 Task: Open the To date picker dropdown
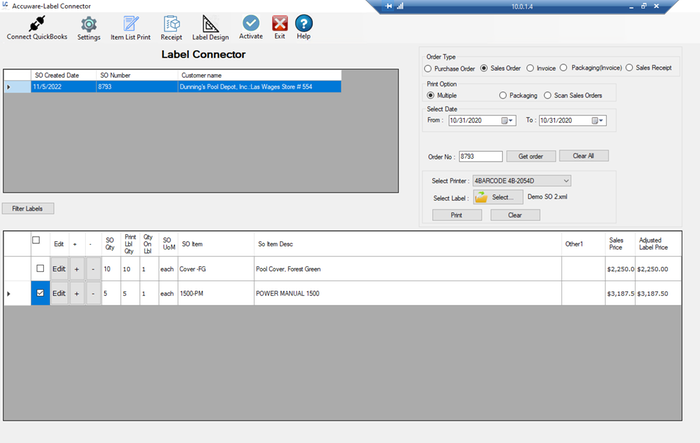click(598, 121)
